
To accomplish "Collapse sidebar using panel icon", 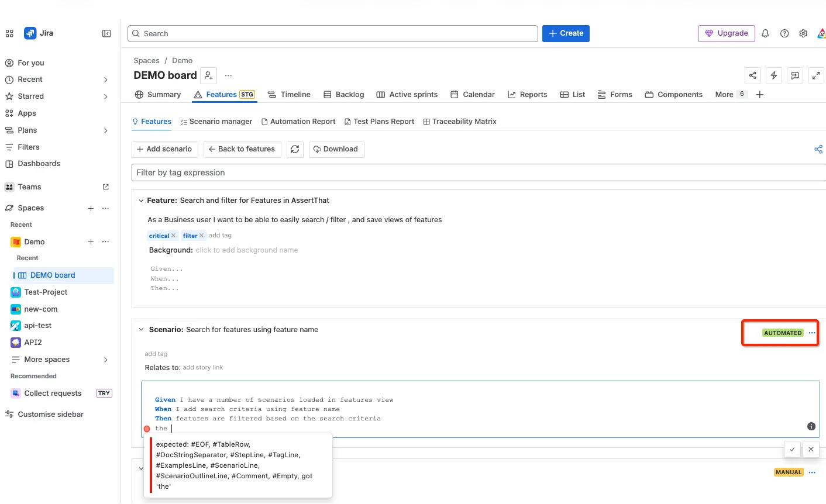I will (106, 33).
